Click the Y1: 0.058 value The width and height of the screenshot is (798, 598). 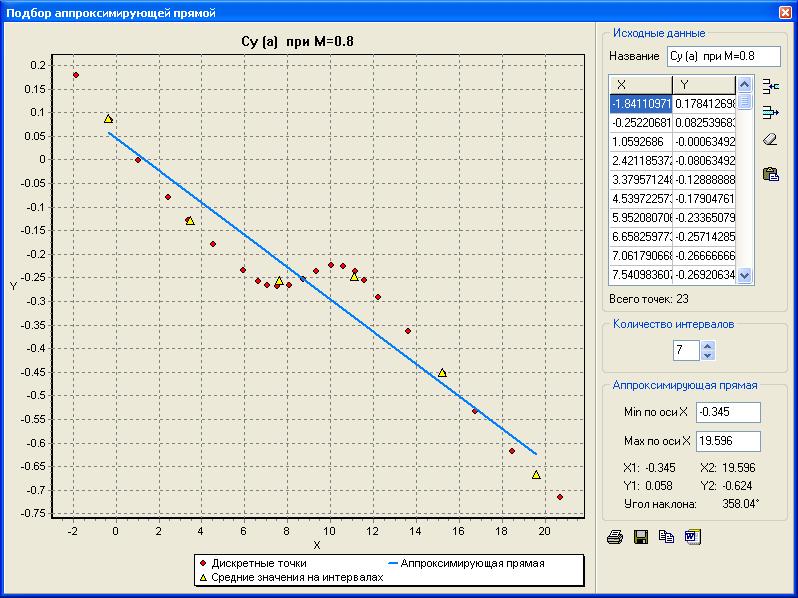click(x=647, y=486)
